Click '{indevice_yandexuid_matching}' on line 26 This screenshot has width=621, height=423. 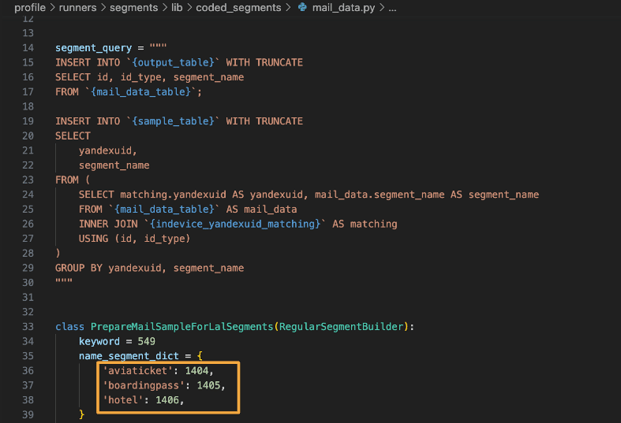tap(235, 224)
